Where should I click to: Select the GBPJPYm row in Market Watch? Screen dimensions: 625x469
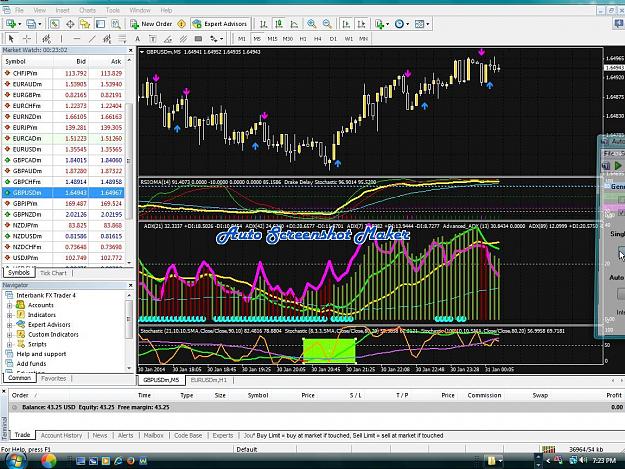pyautogui.click(x=63, y=204)
